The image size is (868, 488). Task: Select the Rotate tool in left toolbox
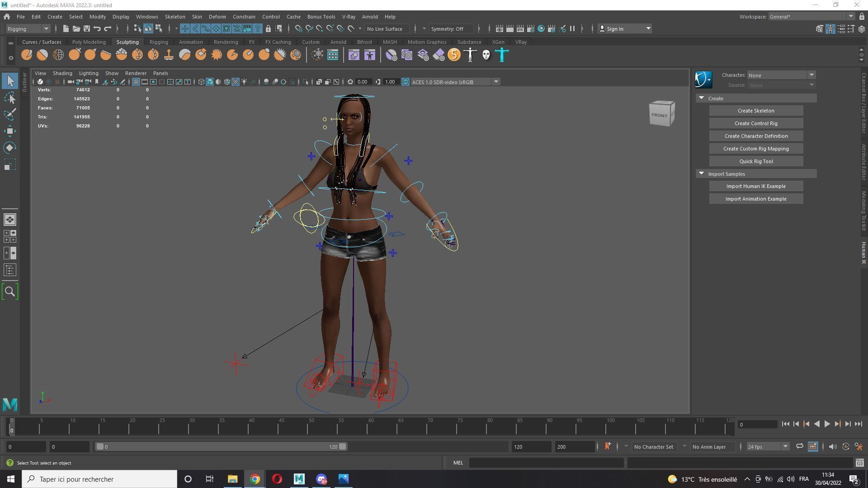10,148
